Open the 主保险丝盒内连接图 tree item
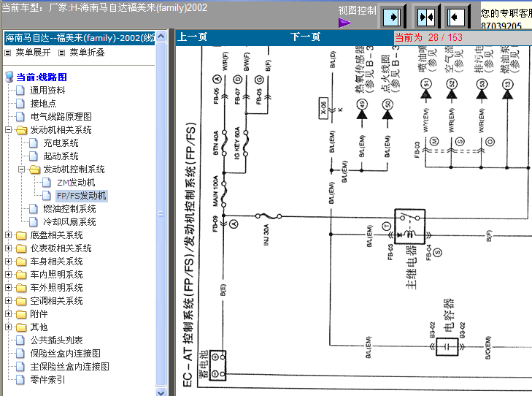532x396 pixels. [70, 367]
